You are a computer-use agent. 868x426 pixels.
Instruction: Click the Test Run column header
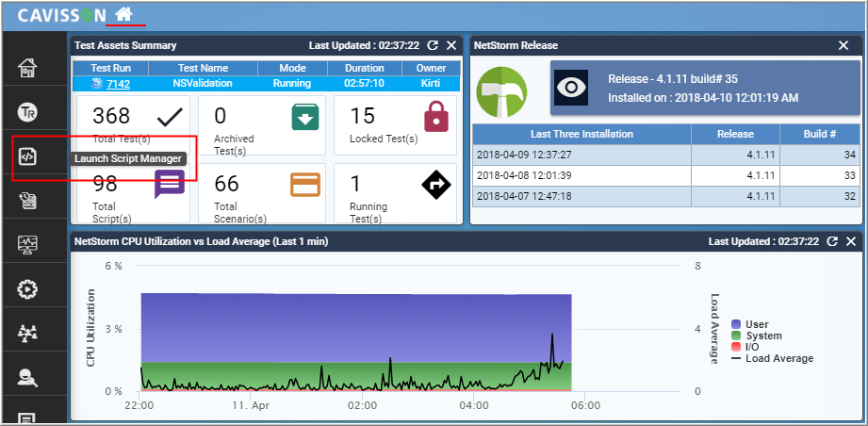click(110, 68)
